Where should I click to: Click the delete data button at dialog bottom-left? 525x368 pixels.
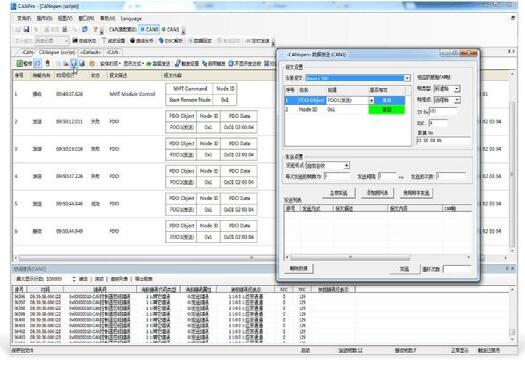[299, 269]
